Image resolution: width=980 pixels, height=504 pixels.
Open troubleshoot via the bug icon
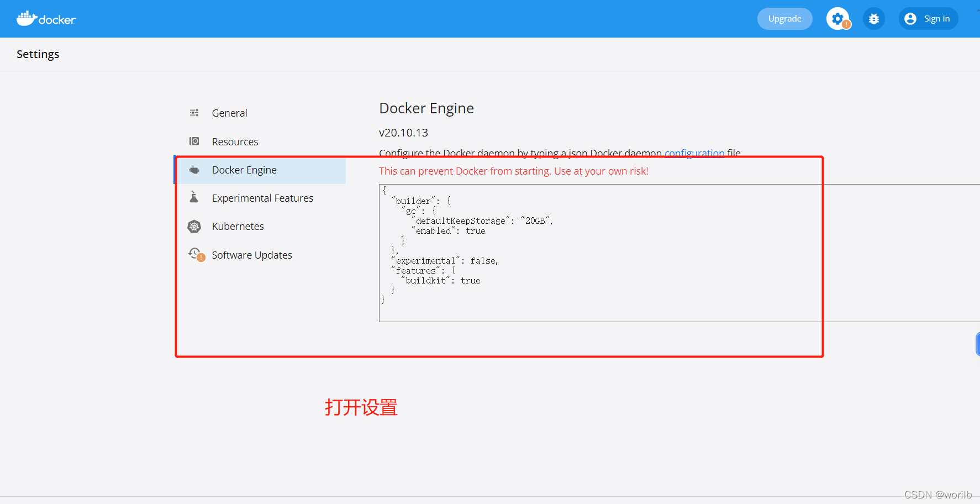[x=874, y=19]
